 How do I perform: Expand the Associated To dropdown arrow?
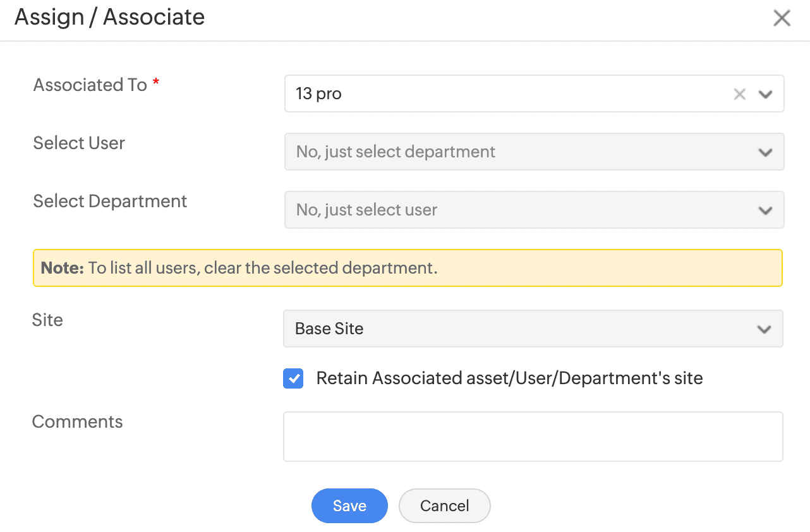tap(766, 94)
